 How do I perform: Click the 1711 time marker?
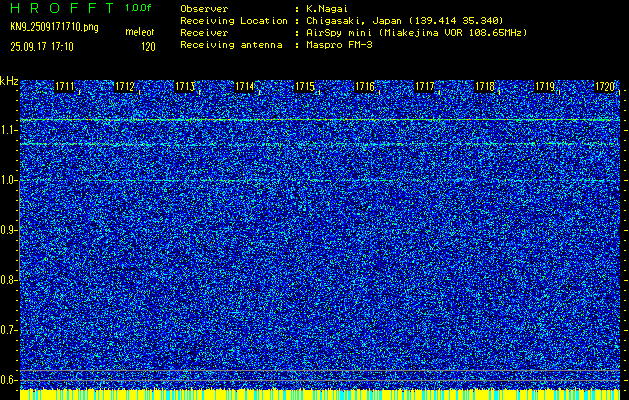[x=65, y=86]
